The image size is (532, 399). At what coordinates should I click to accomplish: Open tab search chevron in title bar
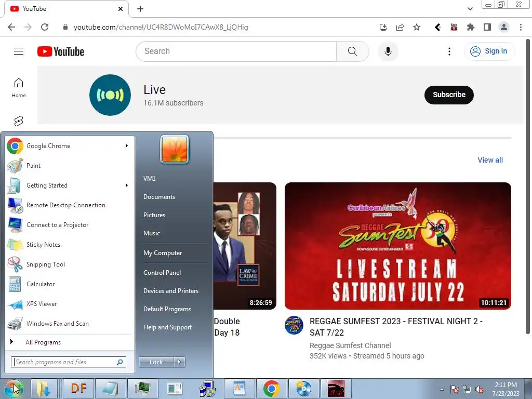tap(470, 9)
